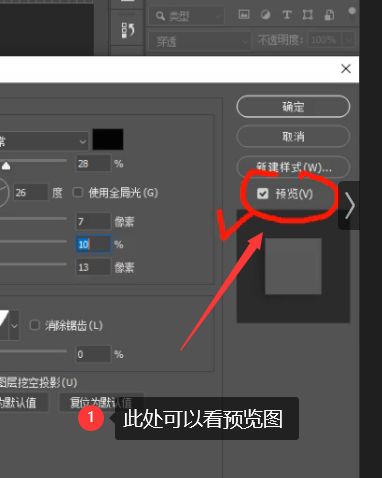Click the opacity slider triangle handle

[6, 165]
